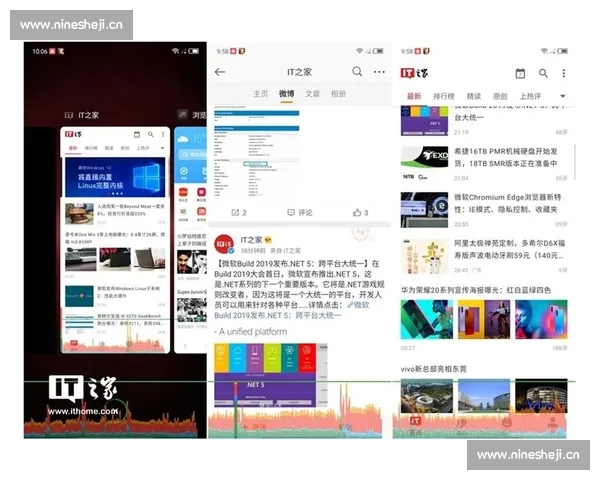Tap the IT之家 username on the Weibo post
This screenshot has height=480, width=600.
click(251, 240)
